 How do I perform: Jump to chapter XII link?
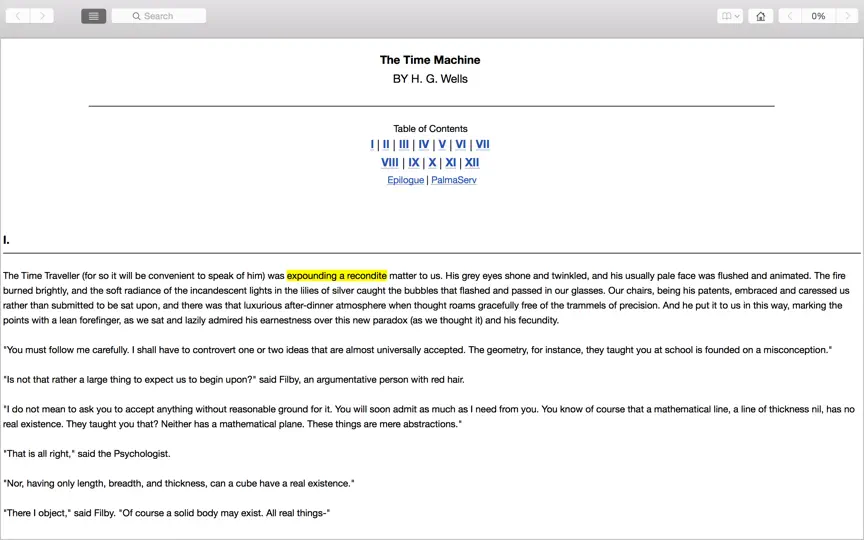coord(472,163)
